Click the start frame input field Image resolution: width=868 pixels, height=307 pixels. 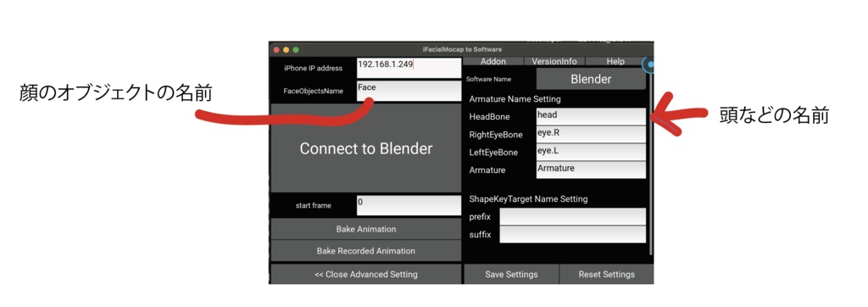(409, 205)
